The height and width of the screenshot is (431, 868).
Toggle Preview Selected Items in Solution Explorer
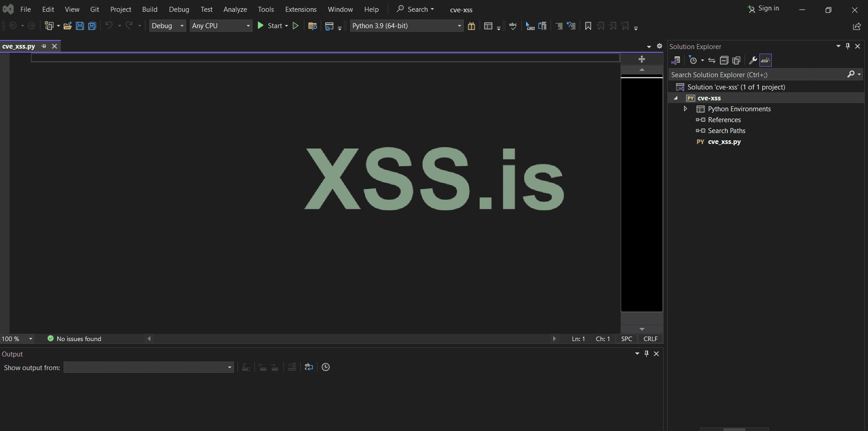[765, 60]
